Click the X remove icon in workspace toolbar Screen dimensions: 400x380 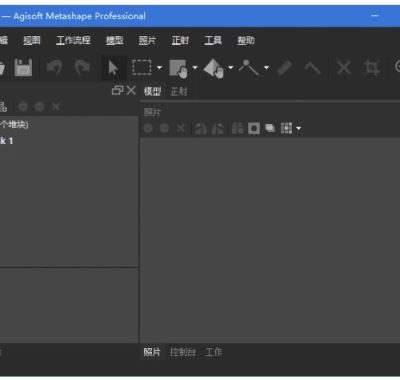56,107
